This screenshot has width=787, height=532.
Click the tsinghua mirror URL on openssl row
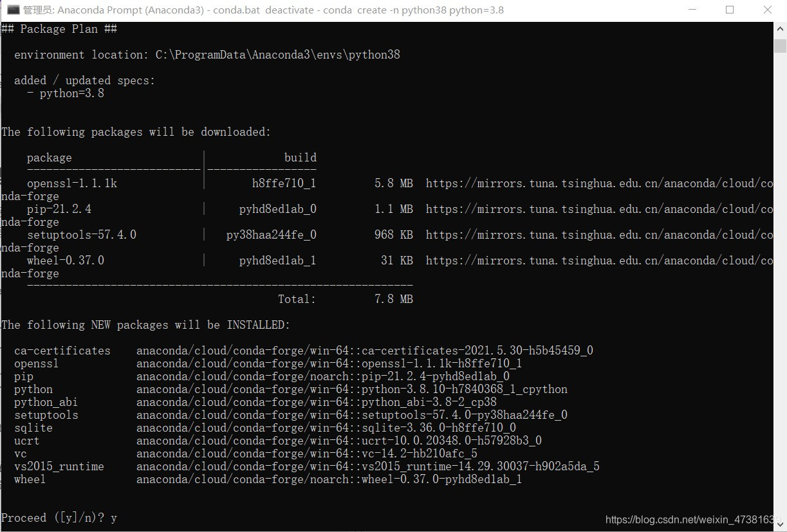[600, 183]
